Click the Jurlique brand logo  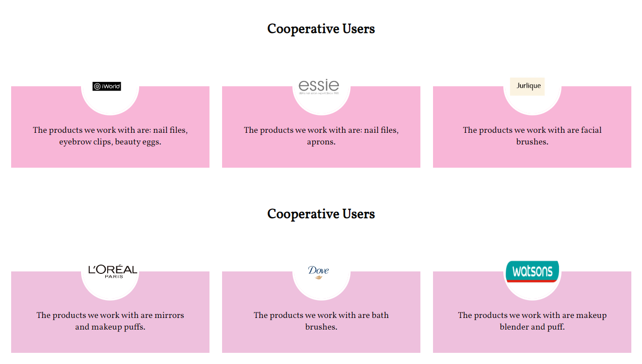(x=528, y=86)
